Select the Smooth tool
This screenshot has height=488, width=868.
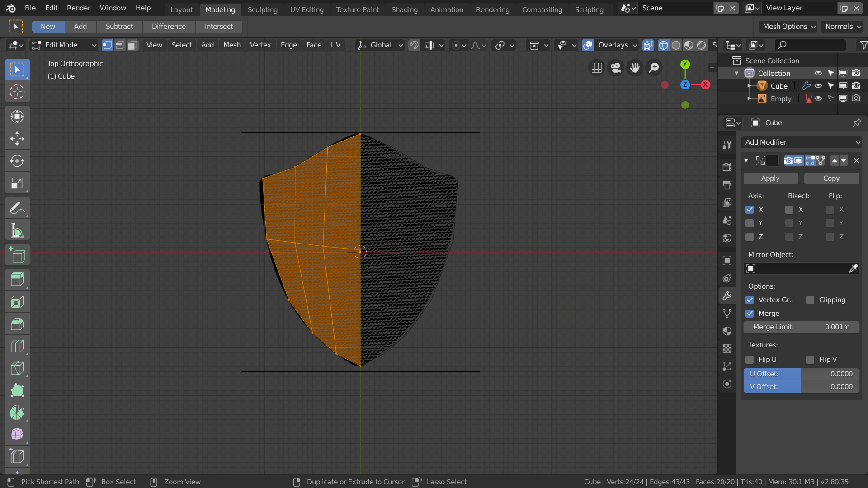click(x=17, y=434)
